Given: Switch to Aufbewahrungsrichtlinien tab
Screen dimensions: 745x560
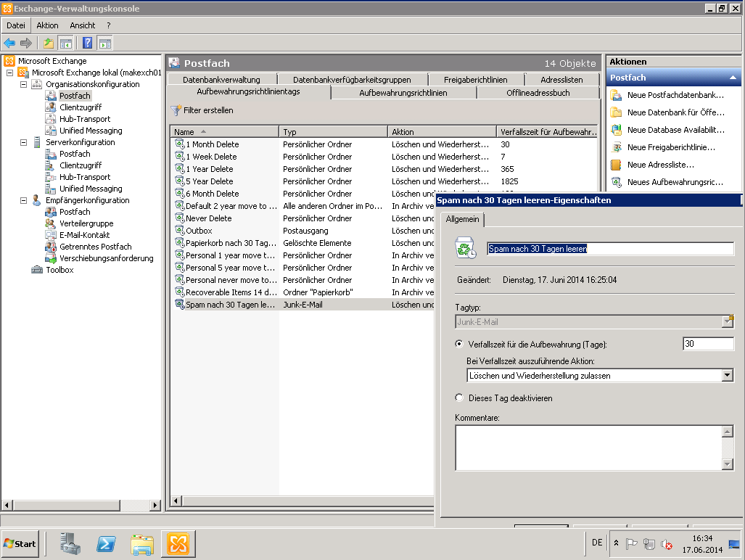Looking at the screenshot, I should coord(403,93).
